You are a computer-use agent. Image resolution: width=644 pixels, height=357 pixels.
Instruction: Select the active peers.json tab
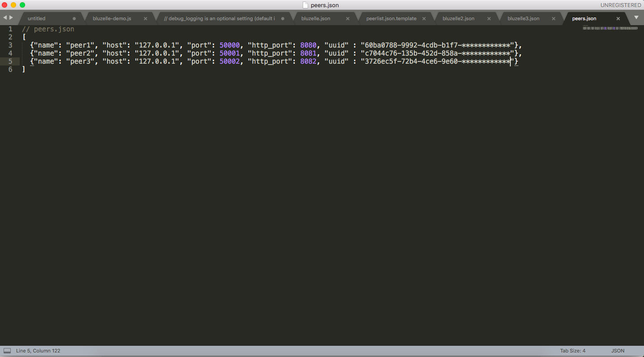[x=584, y=18]
